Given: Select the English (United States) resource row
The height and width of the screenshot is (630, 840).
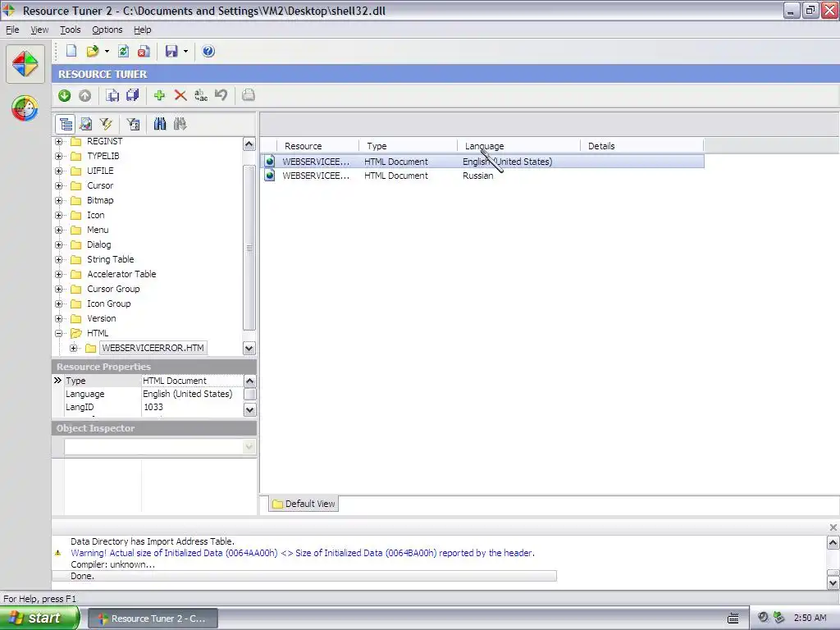Looking at the screenshot, I should pyautogui.click(x=482, y=162).
